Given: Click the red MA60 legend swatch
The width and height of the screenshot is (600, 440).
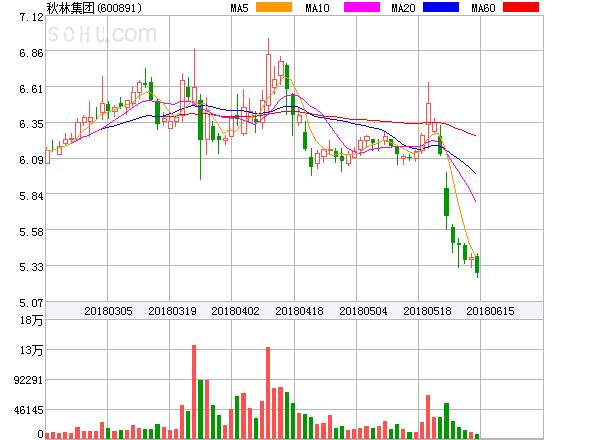Looking at the screenshot, I should 521,7.
